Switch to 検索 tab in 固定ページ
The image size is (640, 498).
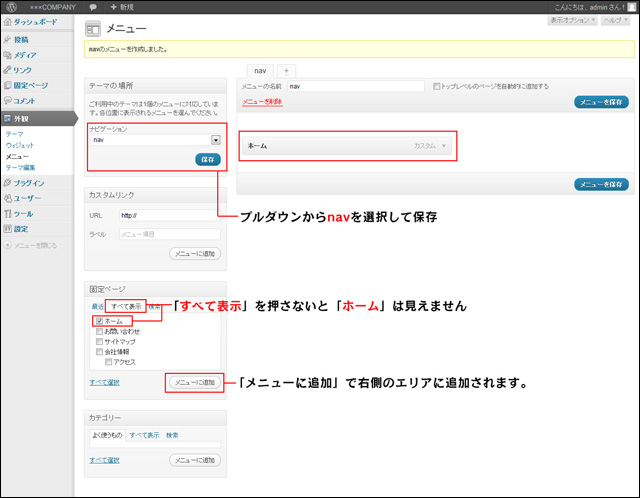click(154, 307)
